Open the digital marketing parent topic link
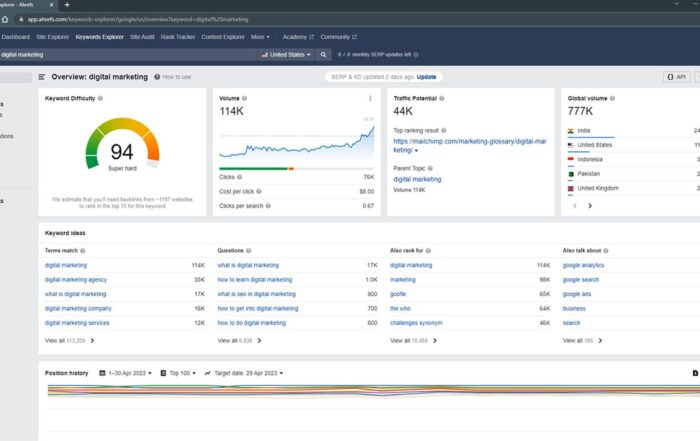 tap(417, 179)
